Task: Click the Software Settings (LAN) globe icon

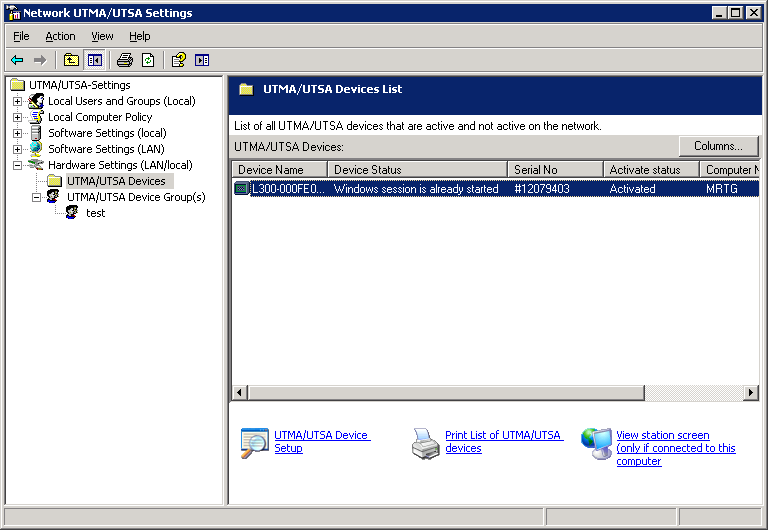Action: point(36,149)
